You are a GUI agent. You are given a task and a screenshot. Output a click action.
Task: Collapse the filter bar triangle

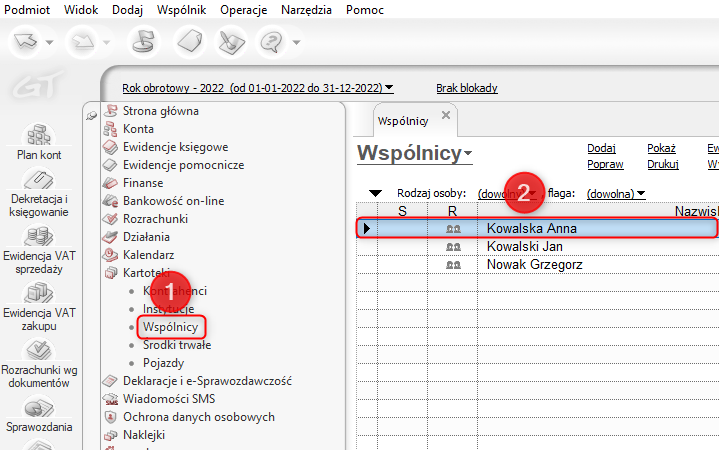375,194
